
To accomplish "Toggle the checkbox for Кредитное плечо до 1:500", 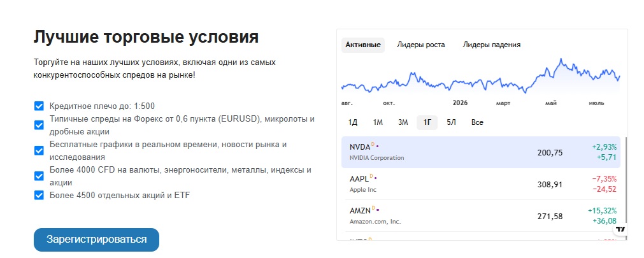I will [39, 106].
